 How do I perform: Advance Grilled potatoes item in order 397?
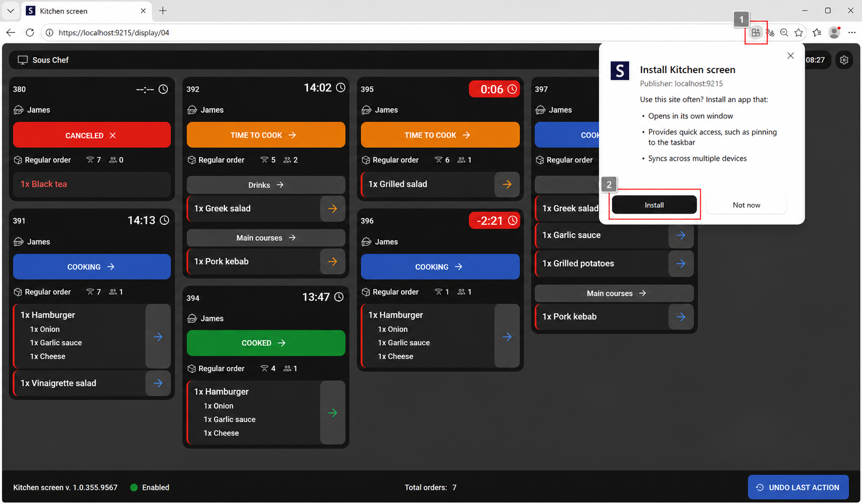[681, 264]
